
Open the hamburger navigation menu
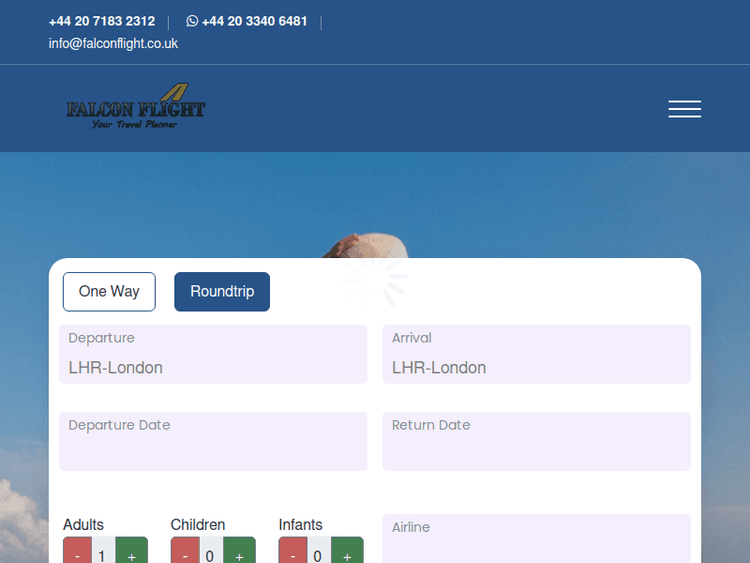pyautogui.click(x=684, y=109)
